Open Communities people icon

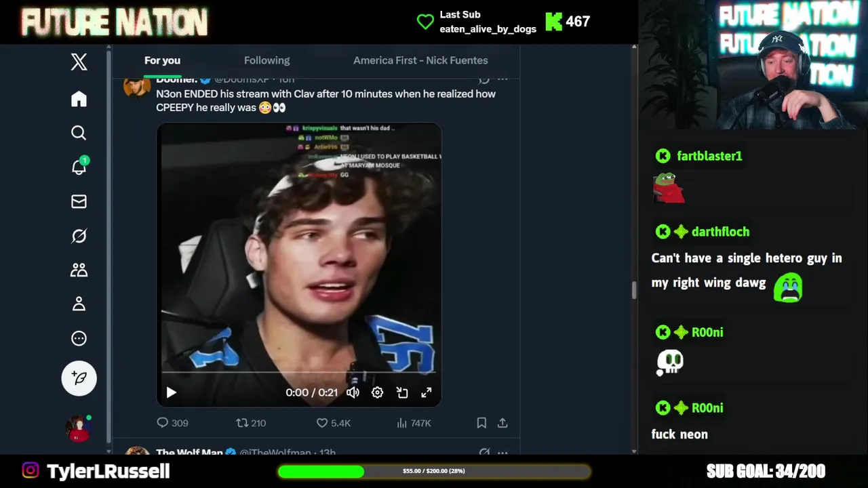pyautogui.click(x=79, y=270)
